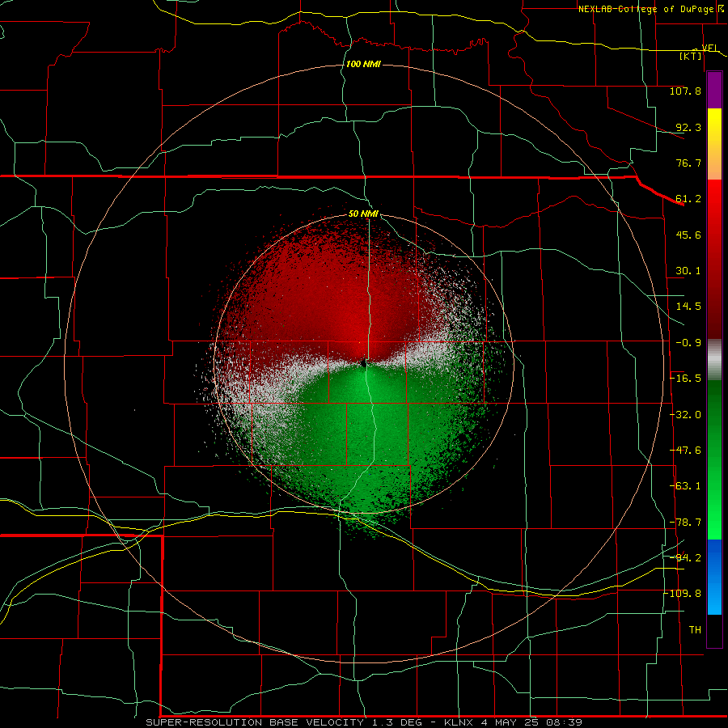This screenshot has width=728, height=728.
Task: Pick the gray near-zero segment of the scale
Action: (x=714, y=360)
